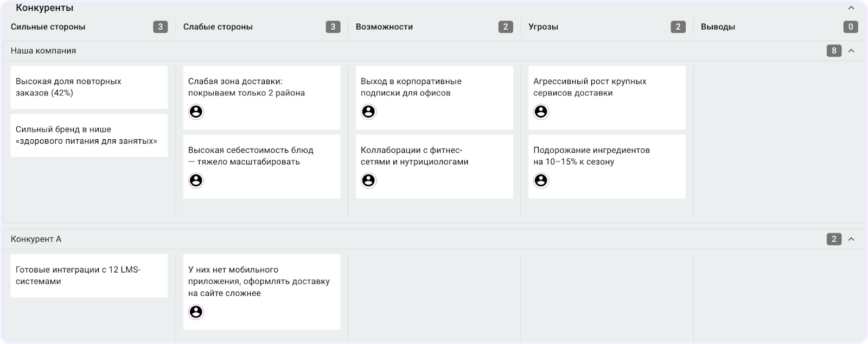This screenshot has width=868, height=344.
Task: Select the «Выводы» column header
Action: coord(718,27)
